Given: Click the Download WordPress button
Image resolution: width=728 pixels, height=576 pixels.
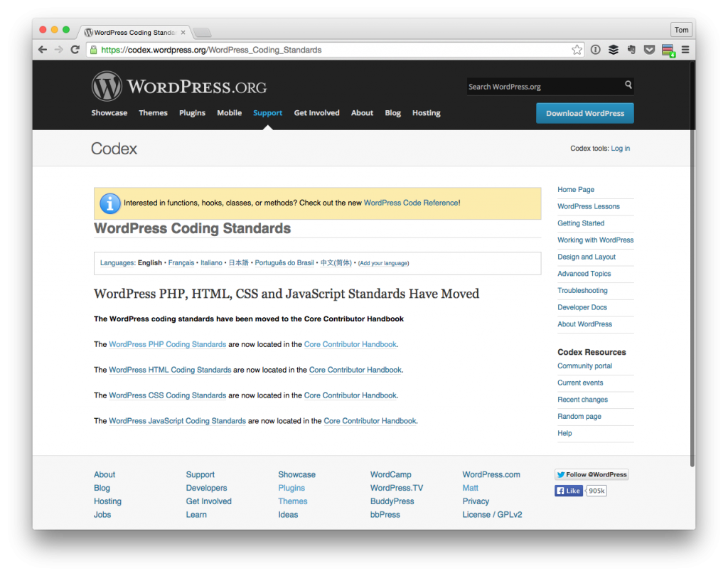Looking at the screenshot, I should 584,112.
